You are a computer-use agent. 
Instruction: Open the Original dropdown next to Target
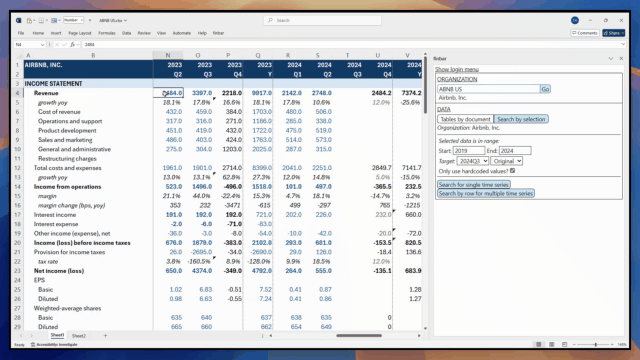pyautogui.click(x=507, y=161)
